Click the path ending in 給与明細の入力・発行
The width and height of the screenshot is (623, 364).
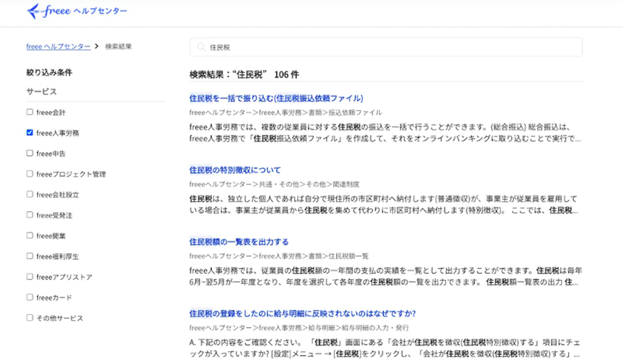pyautogui.click(x=299, y=328)
